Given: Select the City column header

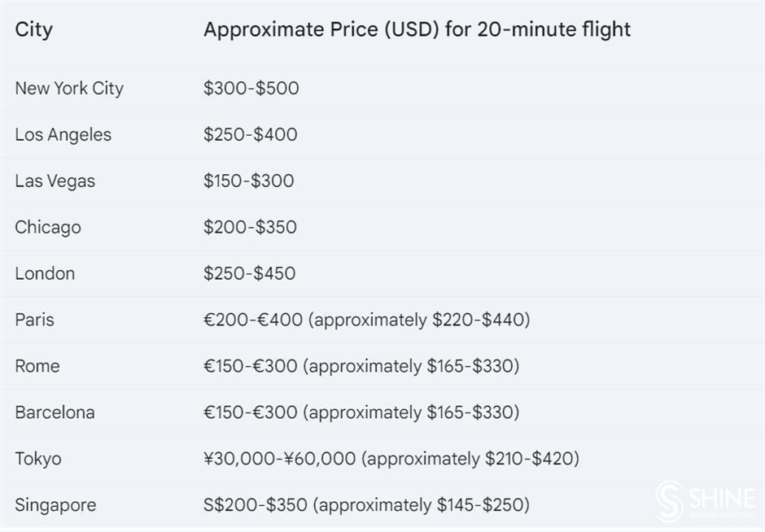Looking at the screenshot, I should (x=33, y=30).
